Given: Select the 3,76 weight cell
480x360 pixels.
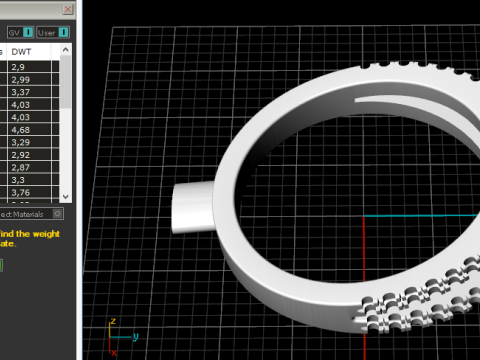Looking at the screenshot, I should click(29, 192).
